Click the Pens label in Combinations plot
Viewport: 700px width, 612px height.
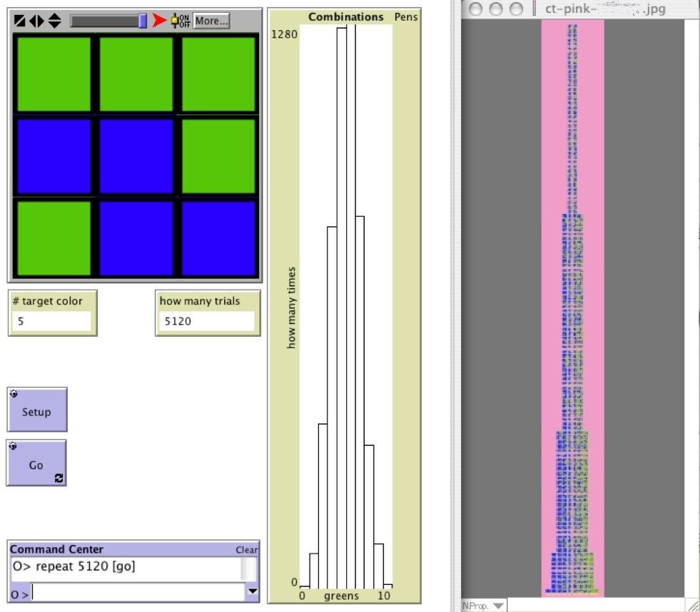click(407, 16)
